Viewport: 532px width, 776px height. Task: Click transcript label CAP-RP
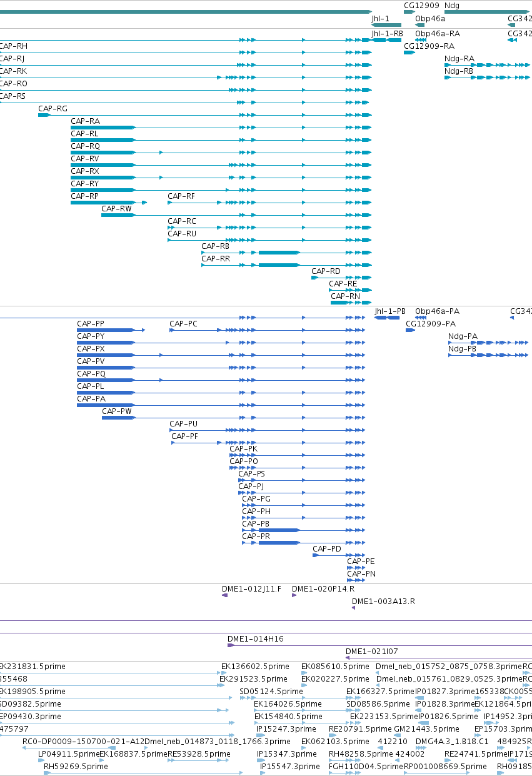tap(85, 196)
